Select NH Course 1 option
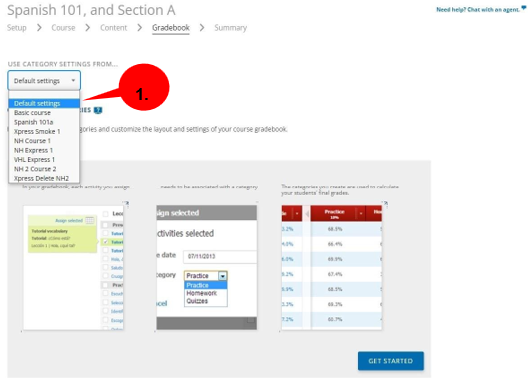Viewport: 528px width, 378px height. (x=44, y=141)
